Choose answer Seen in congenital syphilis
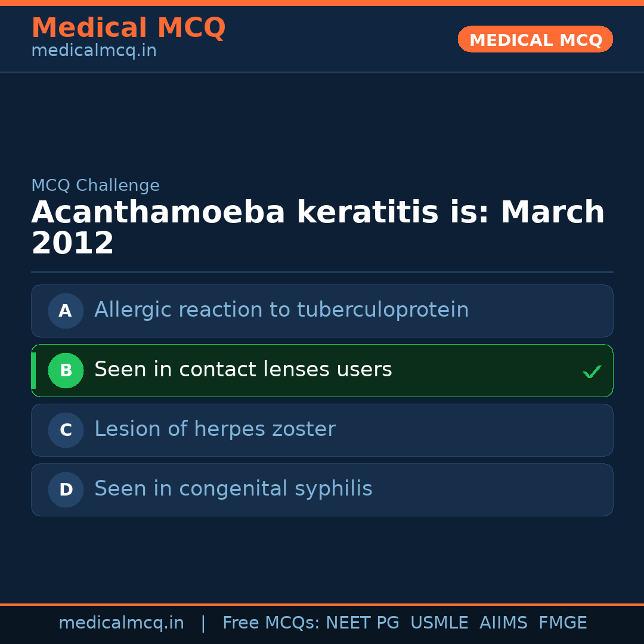644x644 pixels. click(233, 489)
